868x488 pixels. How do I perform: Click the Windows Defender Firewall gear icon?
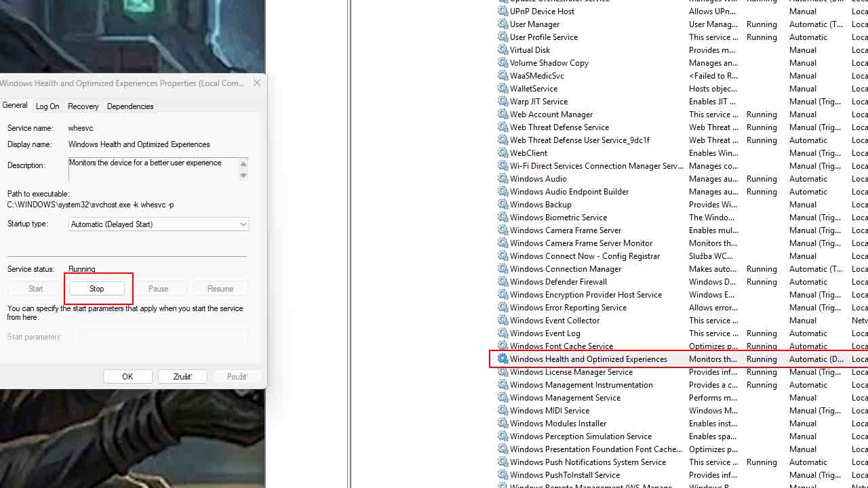point(502,282)
